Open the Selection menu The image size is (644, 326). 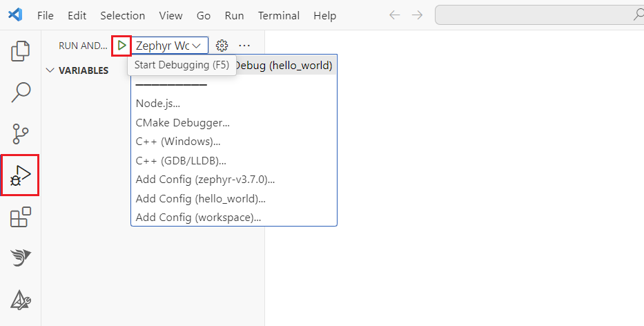pos(122,16)
